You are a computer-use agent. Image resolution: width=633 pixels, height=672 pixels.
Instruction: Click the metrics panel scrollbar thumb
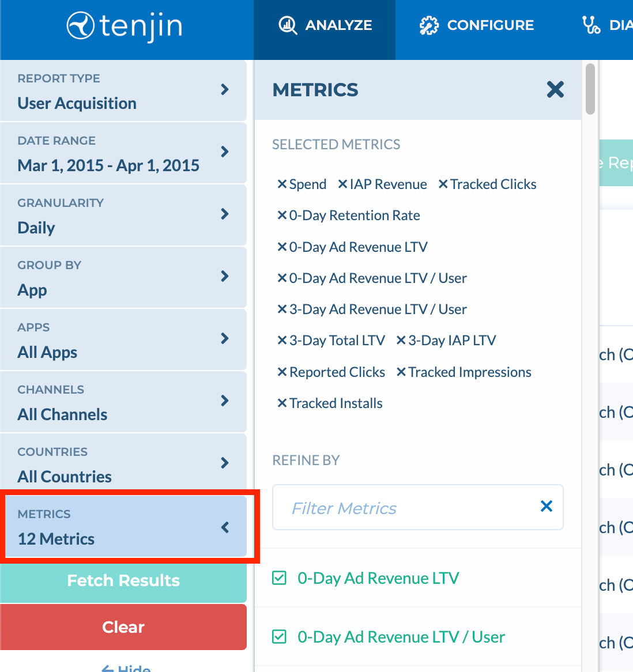click(590, 89)
